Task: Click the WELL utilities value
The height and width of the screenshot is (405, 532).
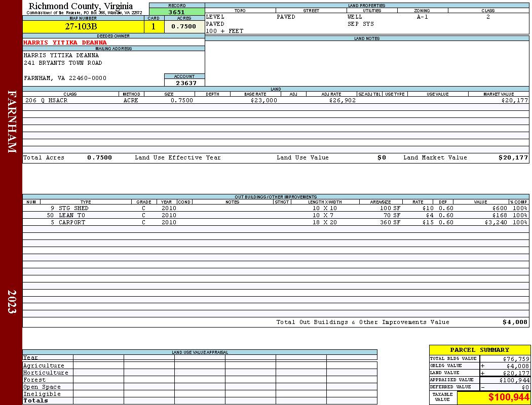Action: click(x=355, y=17)
